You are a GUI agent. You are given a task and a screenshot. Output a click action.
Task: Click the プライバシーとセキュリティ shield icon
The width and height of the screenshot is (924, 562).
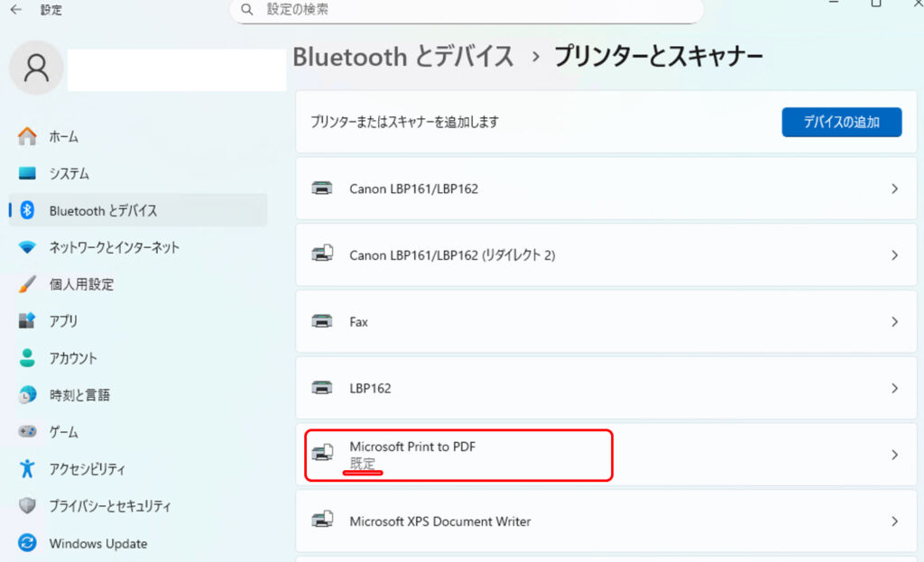[27, 506]
